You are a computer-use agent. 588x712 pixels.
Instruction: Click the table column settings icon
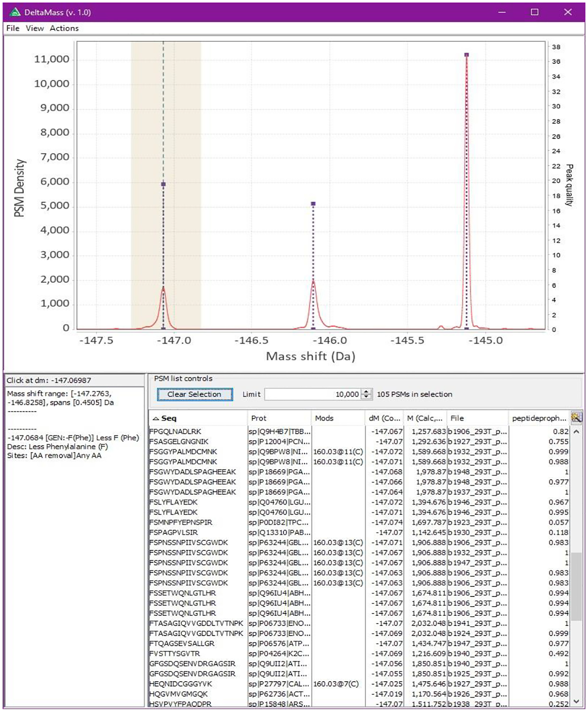(576, 418)
